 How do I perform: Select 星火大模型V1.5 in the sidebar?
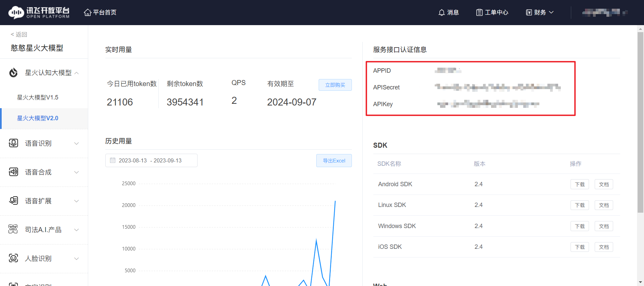click(x=38, y=97)
